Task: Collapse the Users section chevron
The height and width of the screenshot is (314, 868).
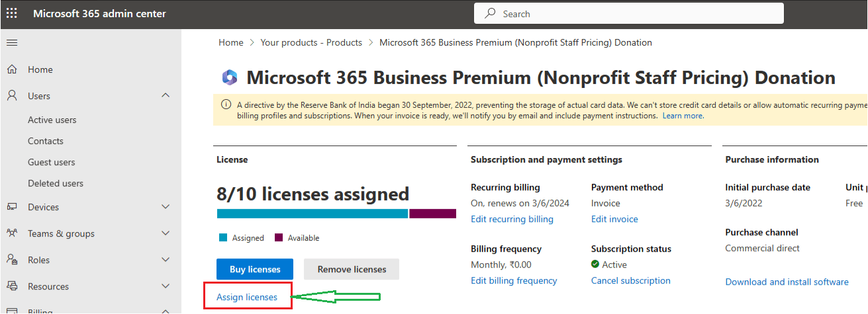Action: click(x=166, y=96)
